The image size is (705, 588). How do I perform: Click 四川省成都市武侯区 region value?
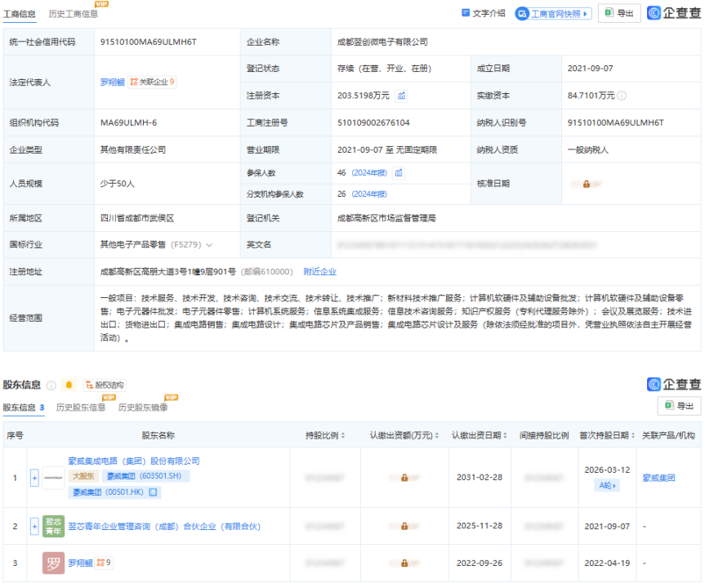pyautogui.click(x=137, y=219)
